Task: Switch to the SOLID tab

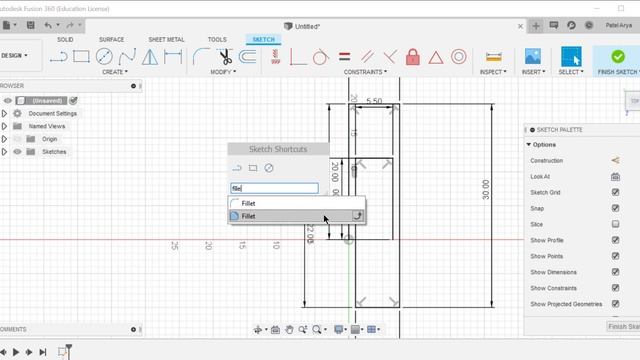Action: pos(65,40)
